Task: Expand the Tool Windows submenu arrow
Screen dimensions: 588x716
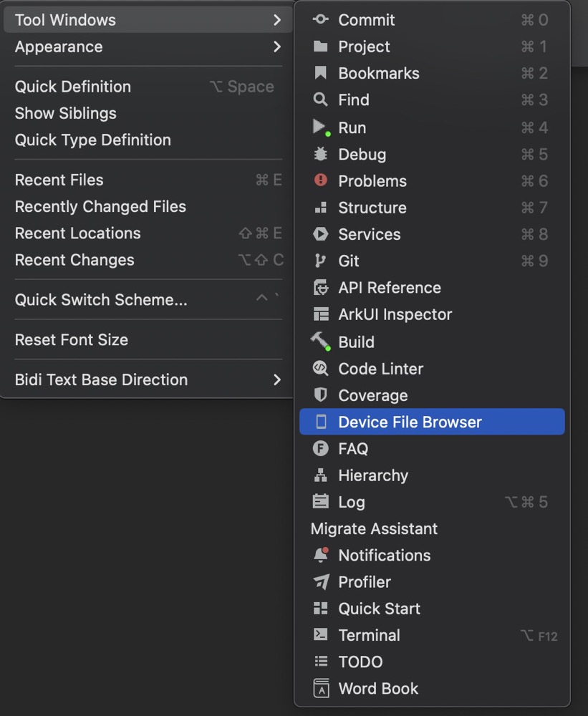Action: [x=277, y=19]
